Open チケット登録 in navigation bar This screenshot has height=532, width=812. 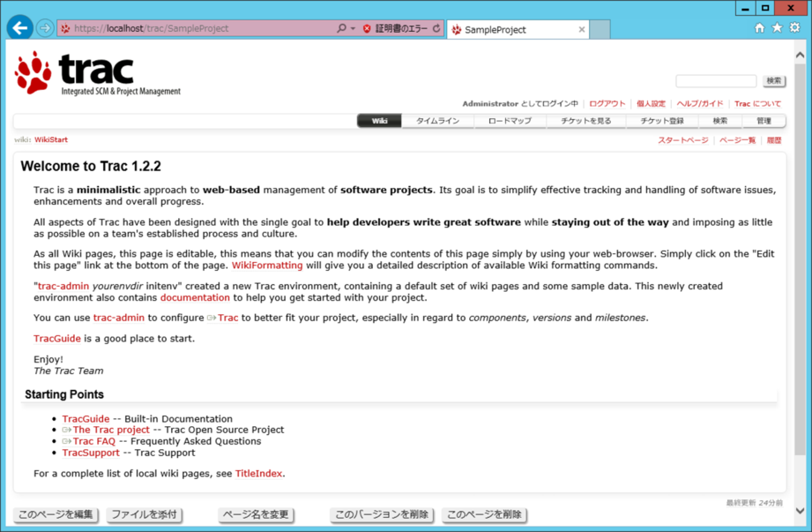pos(662,121)
